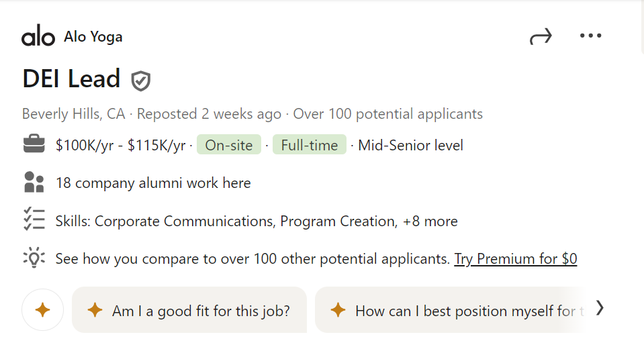
Task: Select the On-site workplace type tag
Action: click(x=228, y=145)
